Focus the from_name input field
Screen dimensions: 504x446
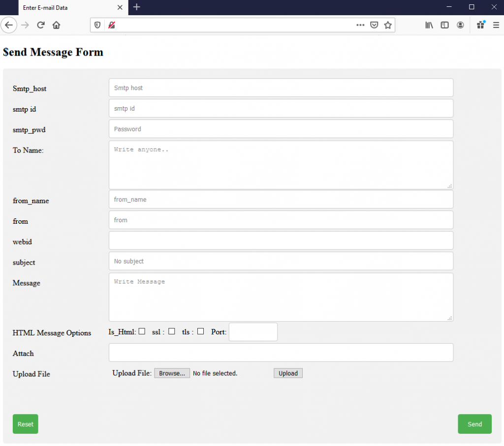281,200
